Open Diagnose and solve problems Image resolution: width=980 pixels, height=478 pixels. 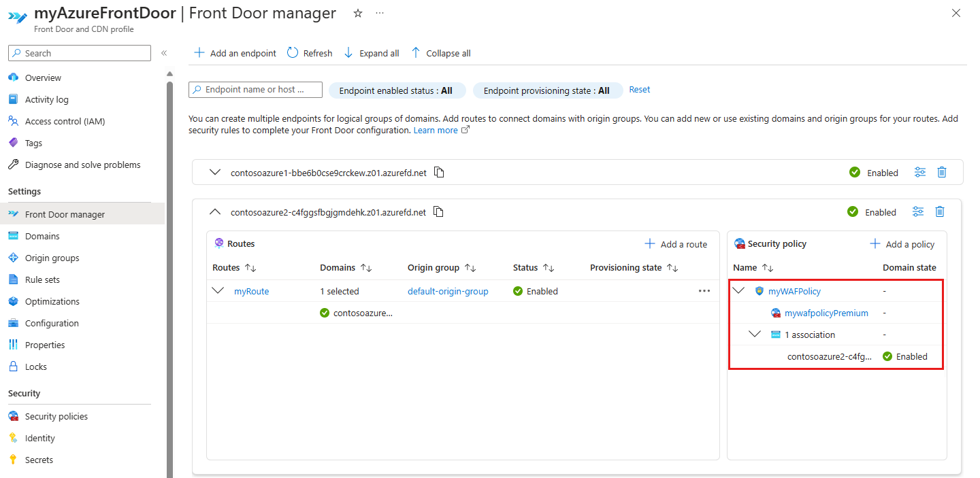coord(83,165)
